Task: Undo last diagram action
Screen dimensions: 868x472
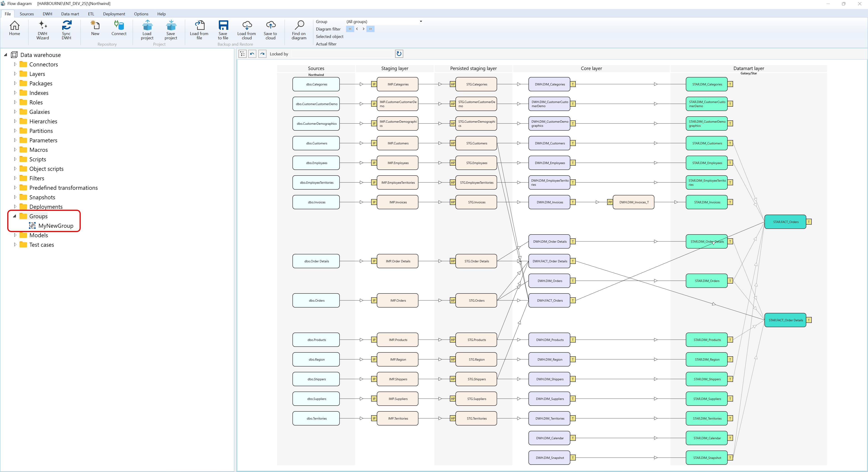Action: [x=252, y=54]
